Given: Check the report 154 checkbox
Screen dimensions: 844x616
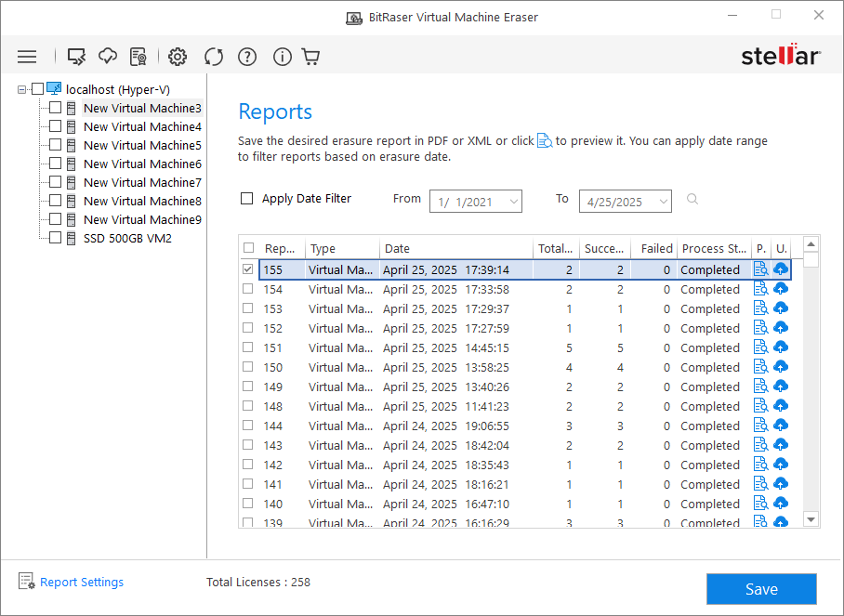Looking at the screenshot, I should (x=247, y=289).
